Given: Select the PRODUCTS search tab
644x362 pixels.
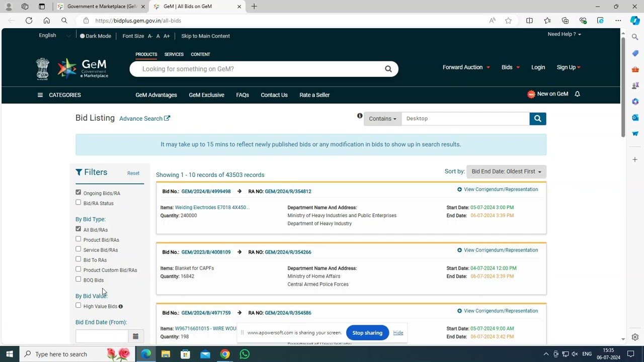Looking at the screenshot, I should point(146,54).
